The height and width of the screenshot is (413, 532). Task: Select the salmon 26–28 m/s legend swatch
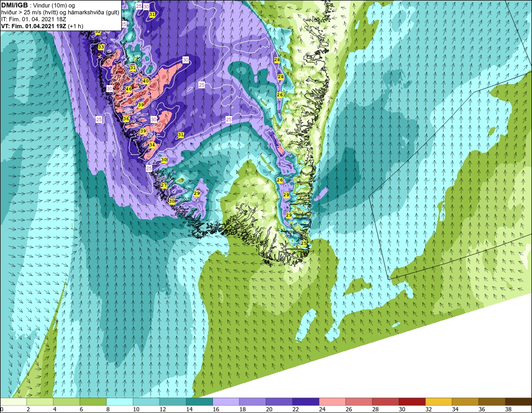pos(359,402)
